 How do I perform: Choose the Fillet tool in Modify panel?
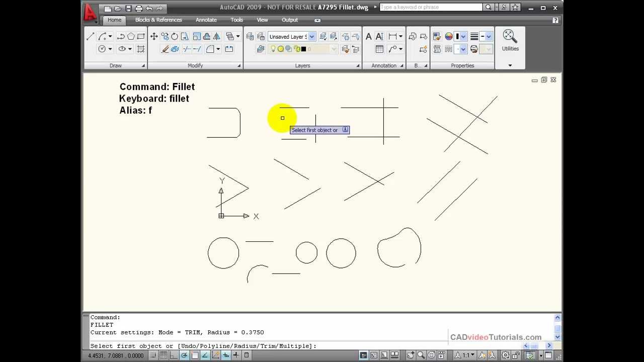209,49
